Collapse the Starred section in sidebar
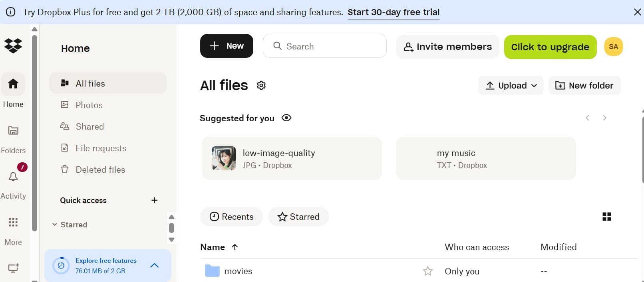The width and height of the screenshot is (644, 282). [x=55, y=225]
